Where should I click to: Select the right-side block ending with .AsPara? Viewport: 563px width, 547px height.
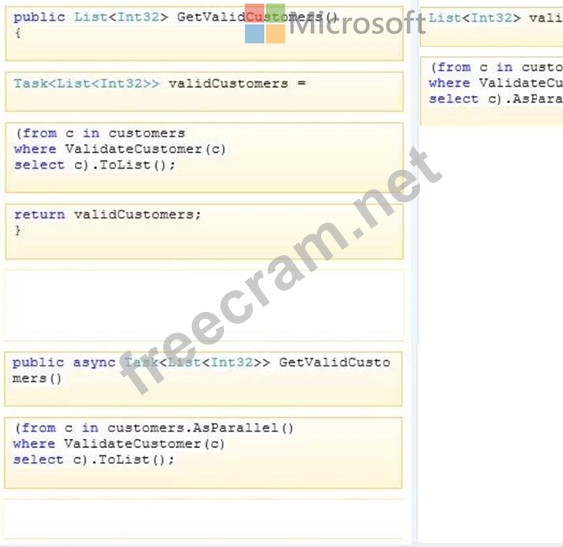click(x=492, y=91)
